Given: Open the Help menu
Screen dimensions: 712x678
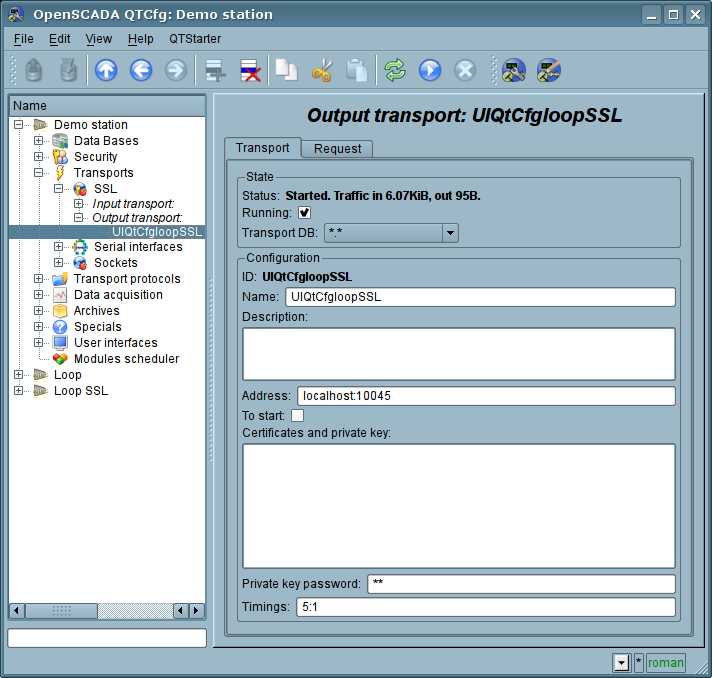Looking at the screenshot, I should click(x=140, y=39).
